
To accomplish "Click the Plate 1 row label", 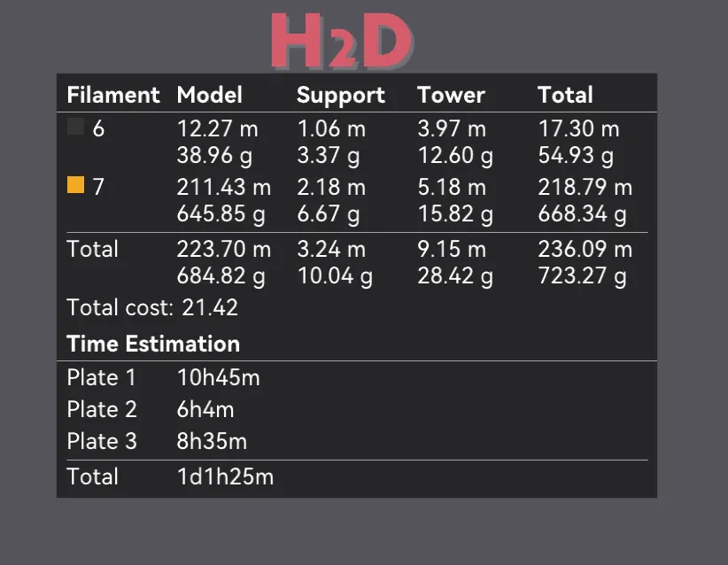I will coord(101,377).
